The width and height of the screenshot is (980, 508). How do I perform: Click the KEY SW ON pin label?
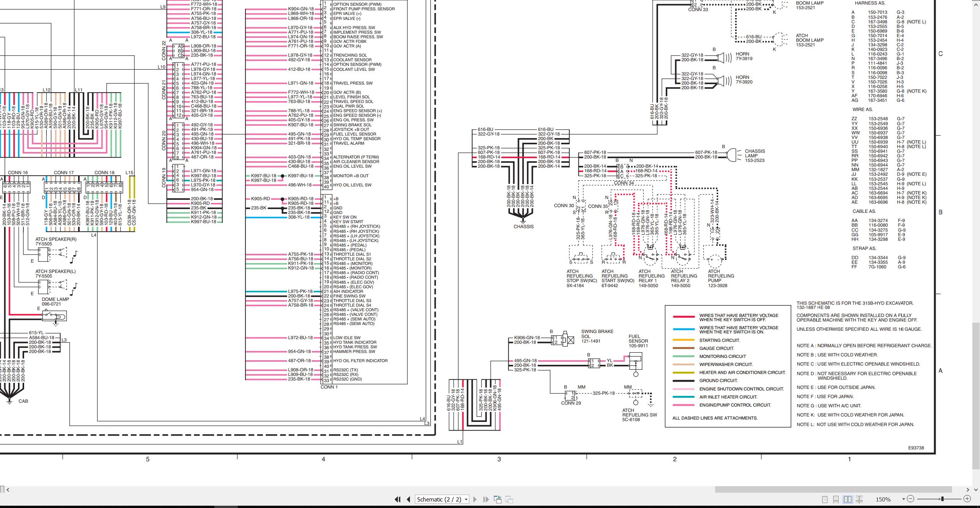(x=345, y=217)
